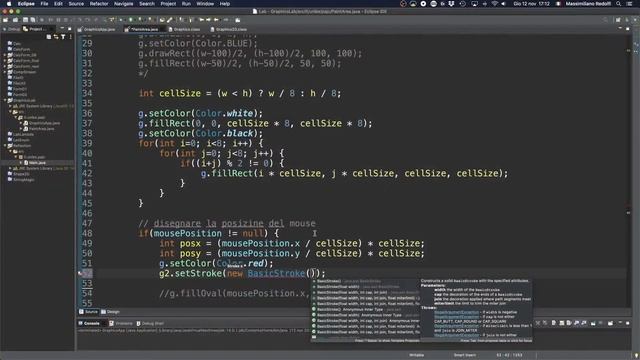Click the New toolbar icon
Image resolution: width=640 pixels, height=360 pixels.
[6, 20]
